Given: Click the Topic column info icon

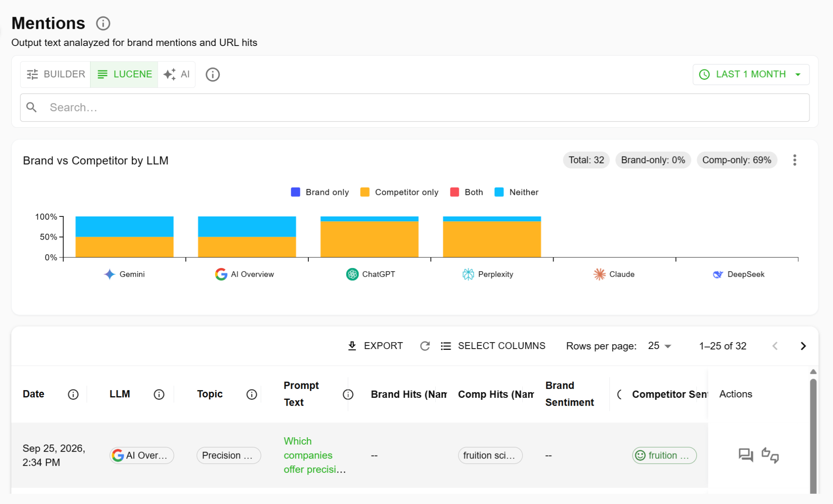Looking at the screenshot, I should (x=252, y=394).
